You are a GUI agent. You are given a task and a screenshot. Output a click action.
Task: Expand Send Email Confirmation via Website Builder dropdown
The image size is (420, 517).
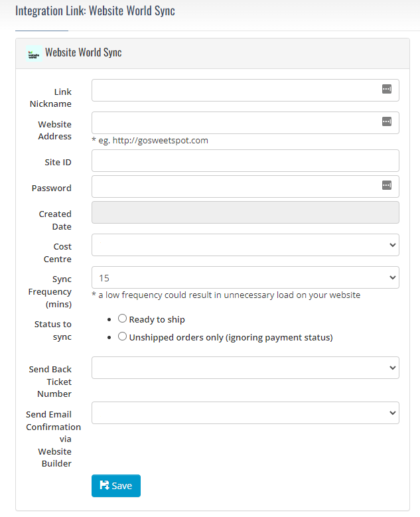(245, 413)
